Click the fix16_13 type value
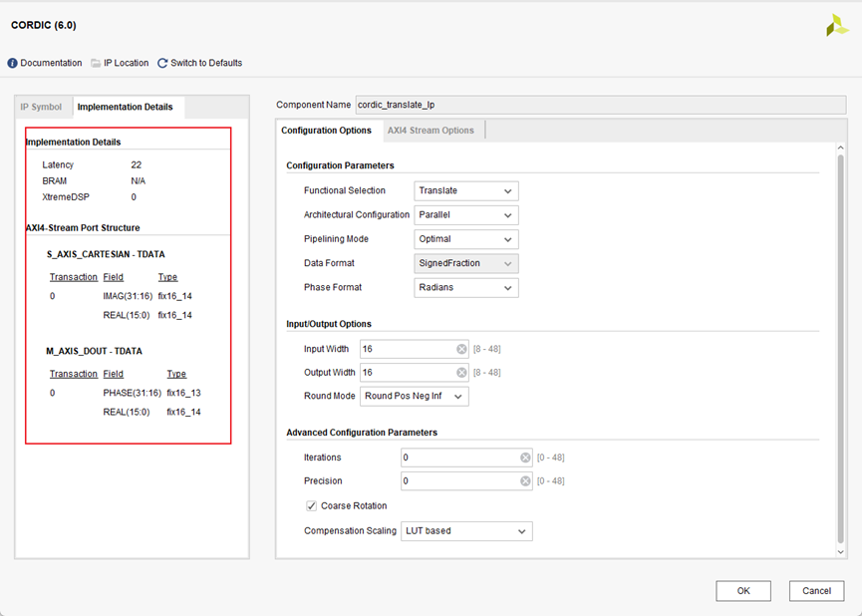862x616 pixels. [183, 394]
